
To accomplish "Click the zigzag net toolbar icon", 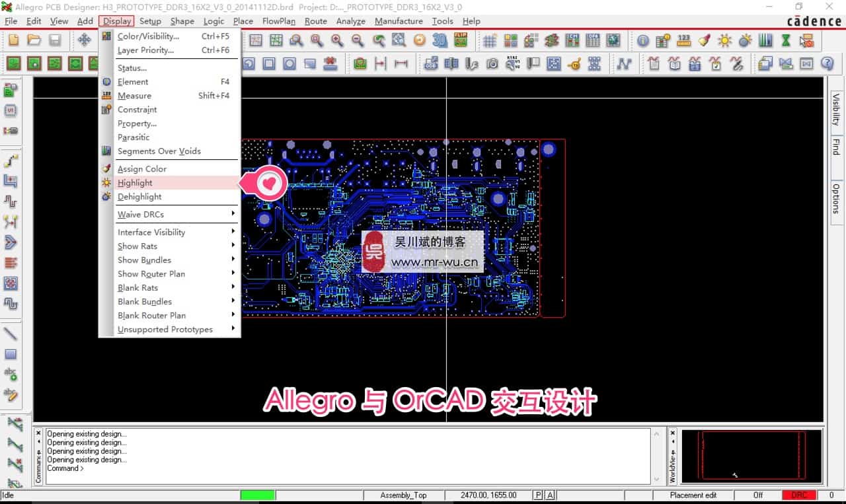I will click(624, 63).
